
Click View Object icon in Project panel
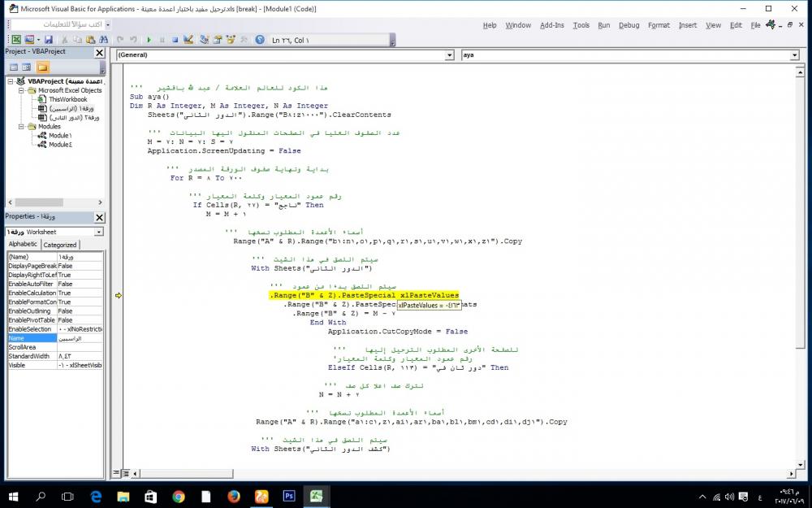click(x=27, y=67)
